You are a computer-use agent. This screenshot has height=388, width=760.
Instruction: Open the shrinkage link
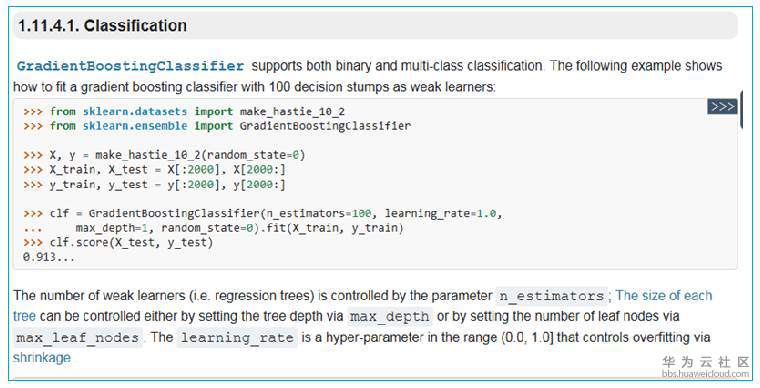pyautogui.click(x=42, y=358)
